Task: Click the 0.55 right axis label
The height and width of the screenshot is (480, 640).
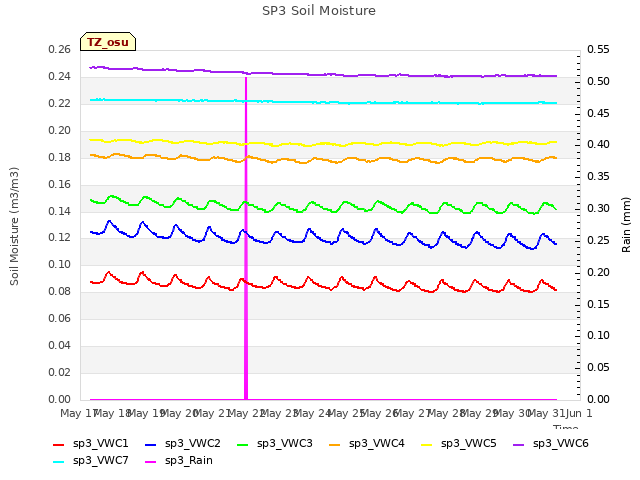Action: click(598, 50)
